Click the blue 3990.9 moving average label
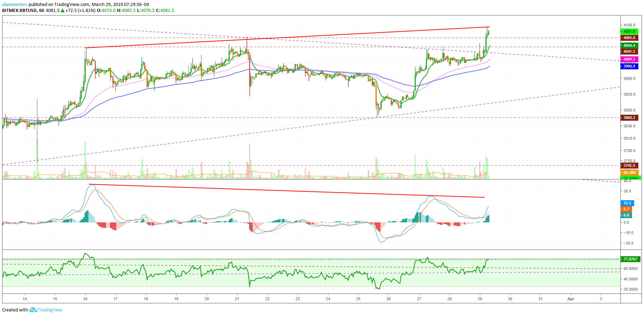 629,66
